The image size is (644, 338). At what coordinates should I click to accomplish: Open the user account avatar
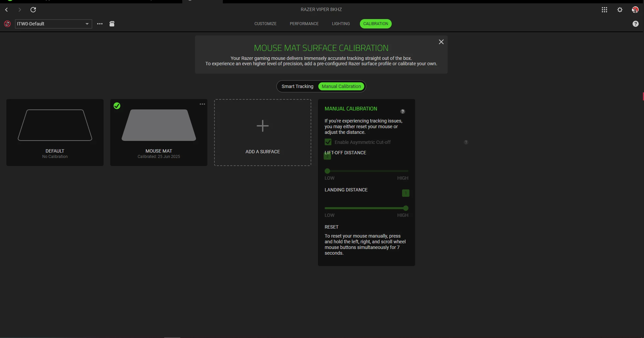pyautogui.click(x=635, y=10)
